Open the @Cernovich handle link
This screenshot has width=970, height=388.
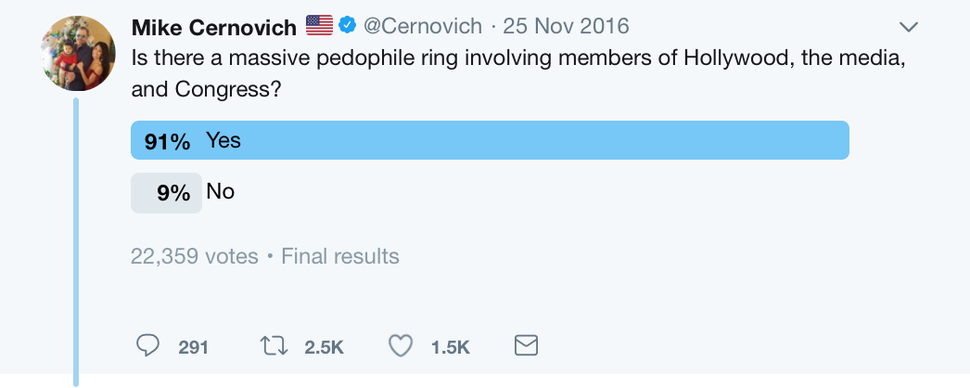422,26
